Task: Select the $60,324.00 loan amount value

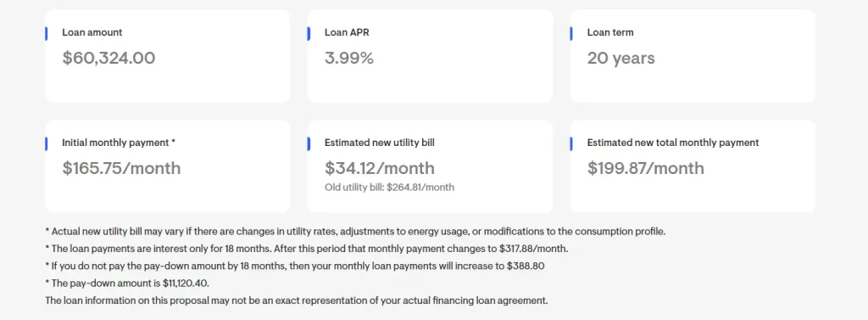Action: [108, 58]
